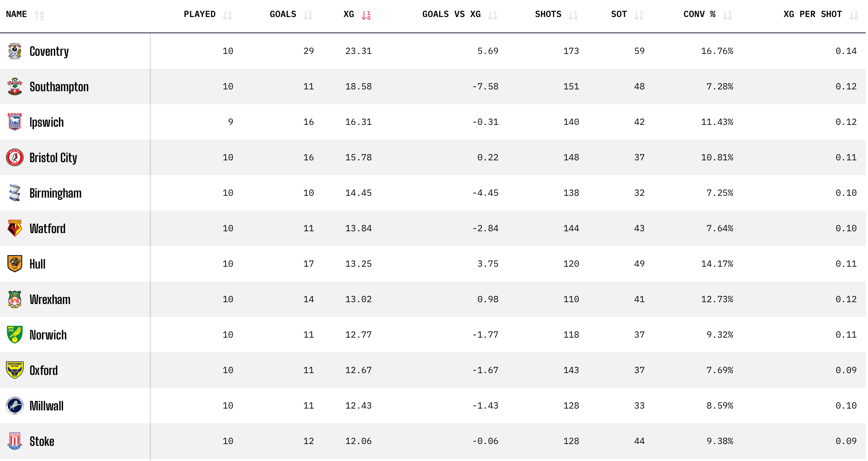868x461 pixels.
Task: Open the Wrexham team name link
Action: [x=50, y=299]
